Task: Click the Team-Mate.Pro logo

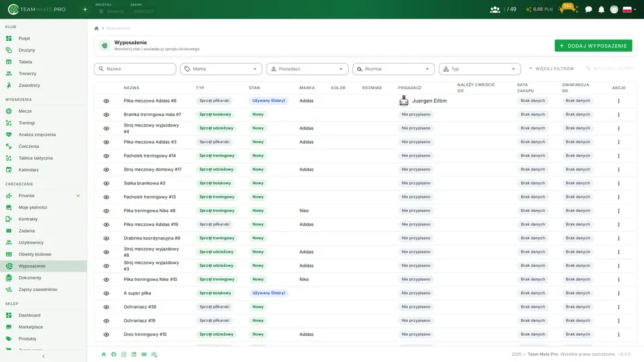Action: (36, 9)
